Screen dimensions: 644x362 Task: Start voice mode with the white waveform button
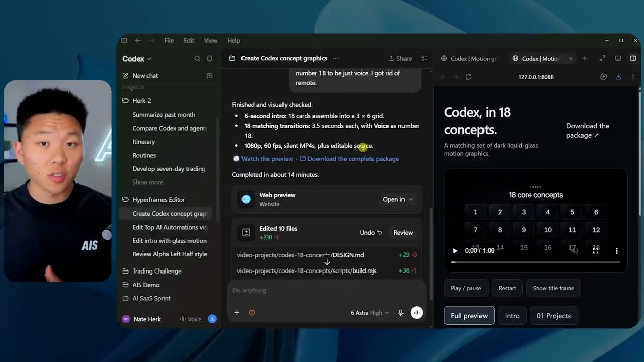click(x=417, y=313)
